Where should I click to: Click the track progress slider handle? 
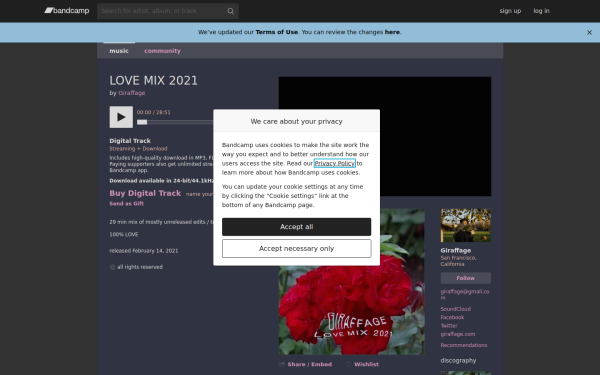142,122
